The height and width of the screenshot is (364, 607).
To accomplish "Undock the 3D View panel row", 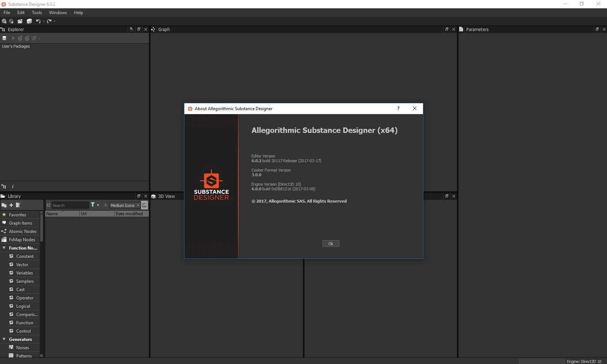I will click(446, 196).
